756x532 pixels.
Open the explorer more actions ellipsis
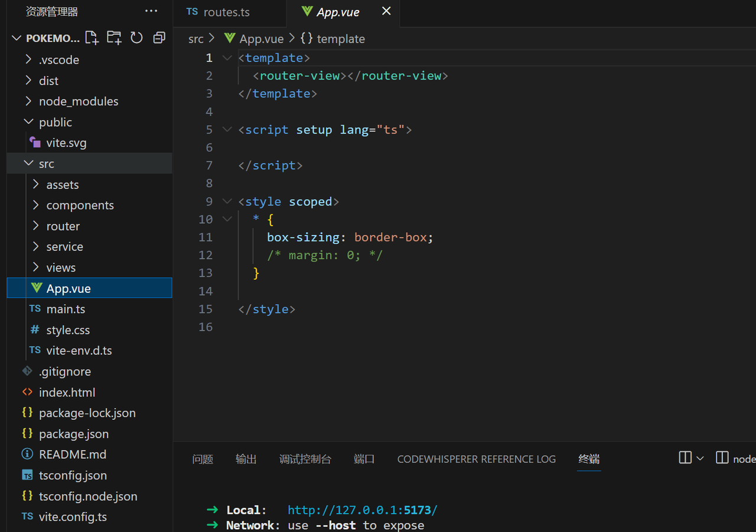point(151,11)
